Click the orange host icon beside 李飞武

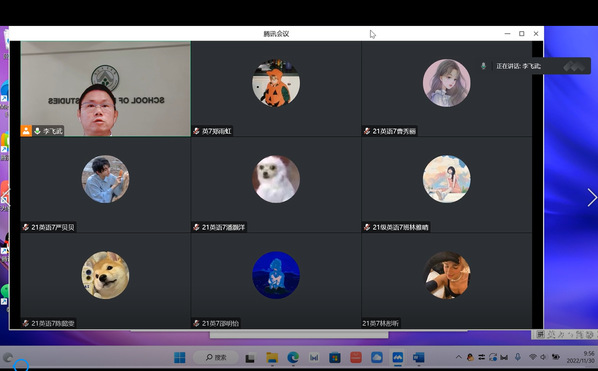(26, 131)
